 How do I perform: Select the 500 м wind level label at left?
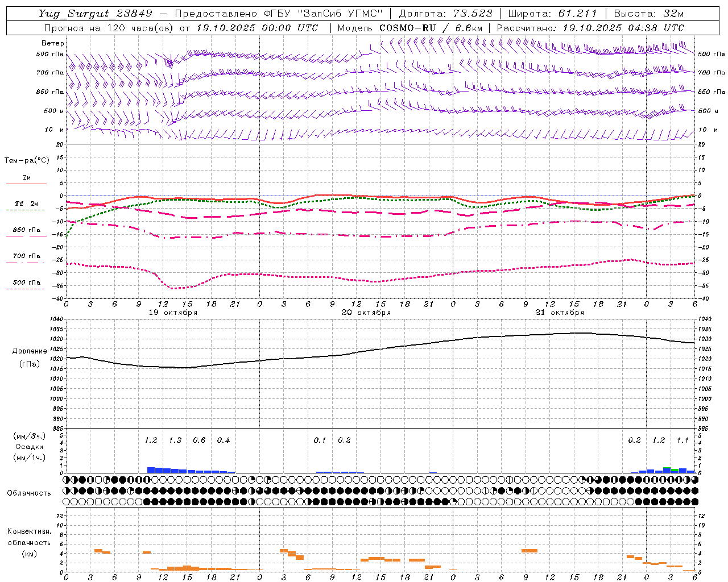pos(54,111)
